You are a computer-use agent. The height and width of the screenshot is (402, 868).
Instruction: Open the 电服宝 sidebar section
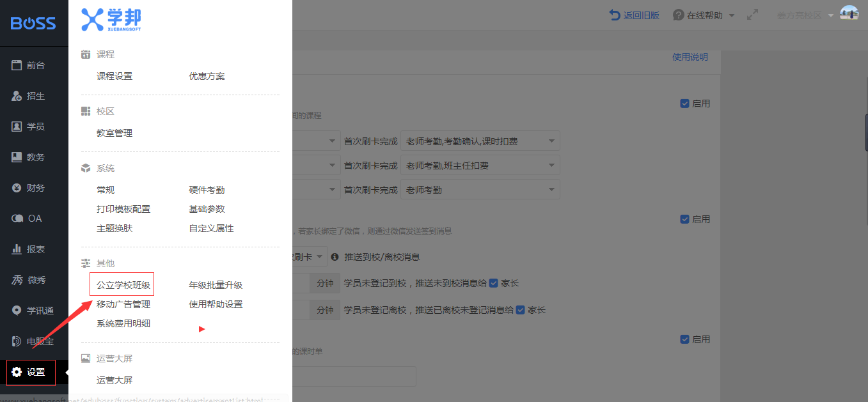coord(34,341)
